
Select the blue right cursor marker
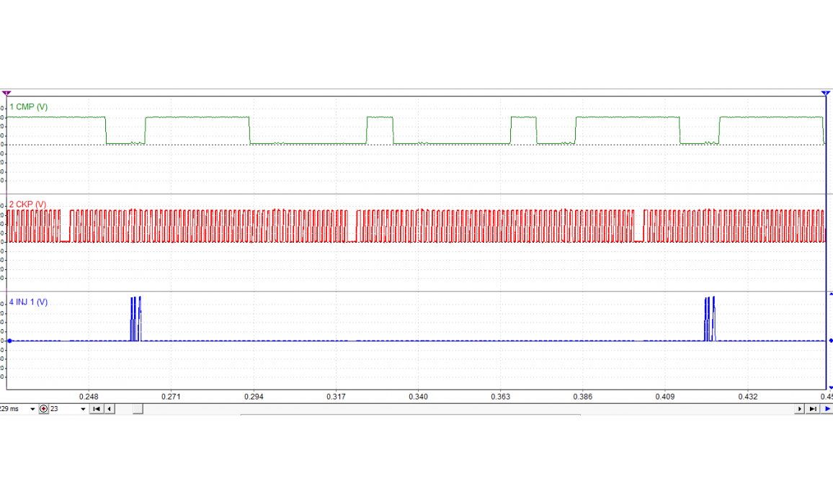(x=825, y=94)
